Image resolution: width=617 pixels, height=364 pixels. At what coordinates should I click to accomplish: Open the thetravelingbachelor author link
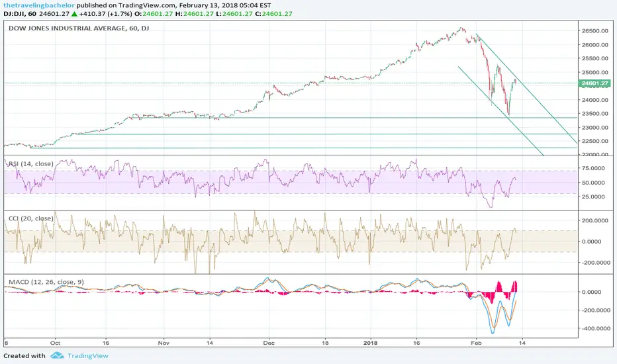click(x=39, y=5)
